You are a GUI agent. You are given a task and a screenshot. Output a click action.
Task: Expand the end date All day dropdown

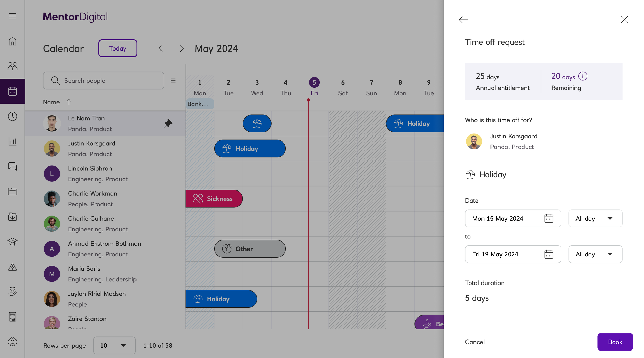(x=595, y=254)
